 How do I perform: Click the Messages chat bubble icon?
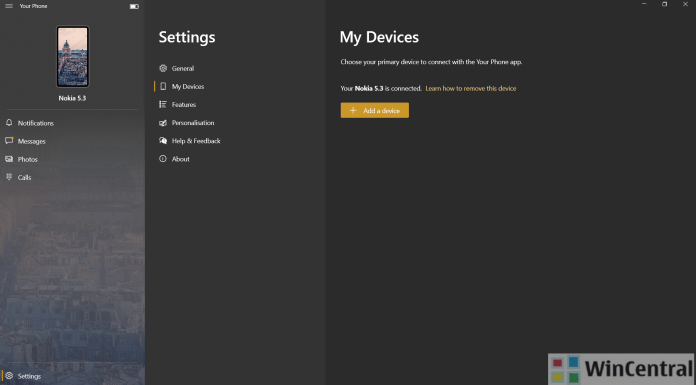[9, 141]
